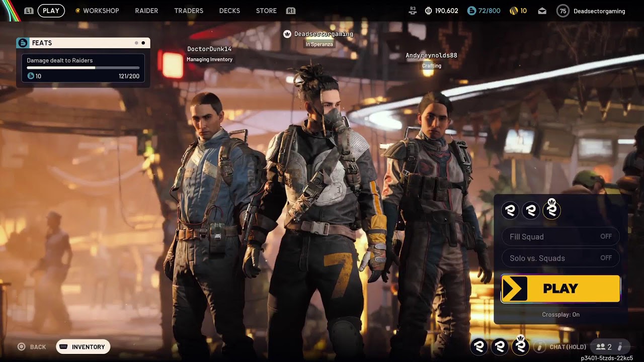This screenshot has width=644, height=362.
Task: Click the Crafting status under Andyreynolds88
Action: pos(432,66)
